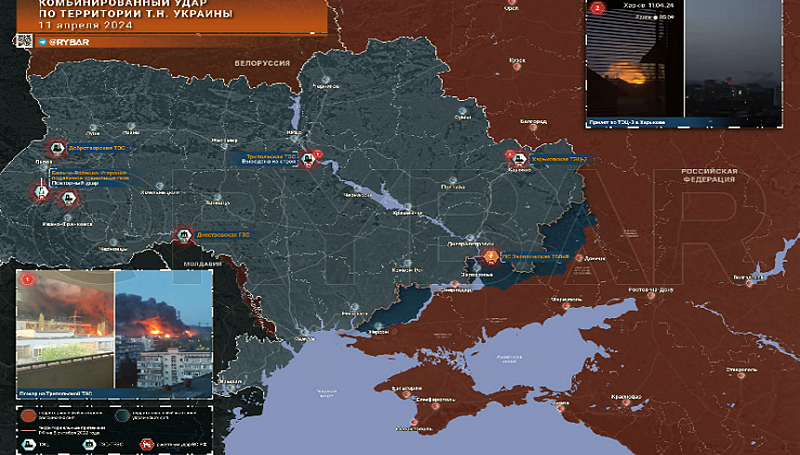Screen dimensions: 800x455
Task: Click the QR code beside @RYBAR
Action: pos(24,41)
